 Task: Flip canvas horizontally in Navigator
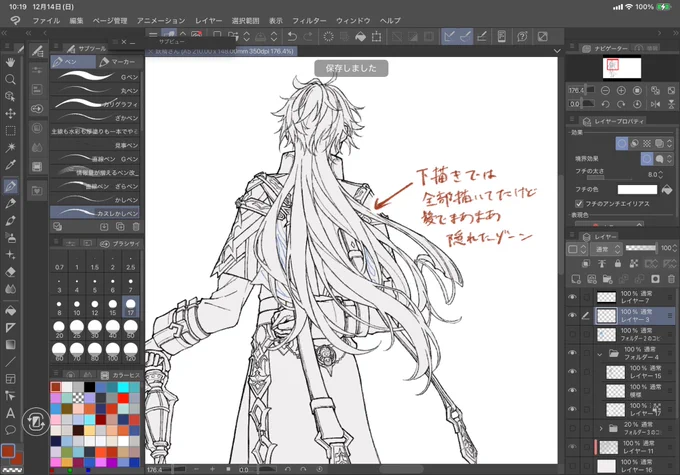point(655,104)
